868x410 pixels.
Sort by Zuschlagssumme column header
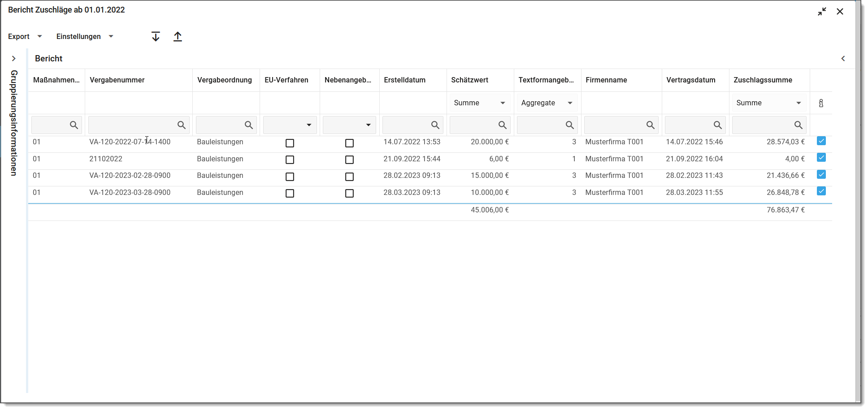[x=763, y=80]
